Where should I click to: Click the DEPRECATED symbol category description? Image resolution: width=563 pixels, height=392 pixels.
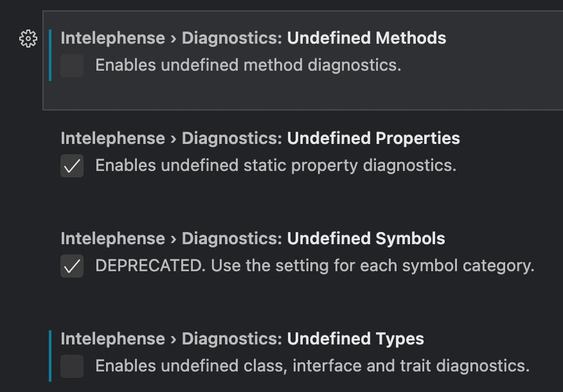(315, 266)
